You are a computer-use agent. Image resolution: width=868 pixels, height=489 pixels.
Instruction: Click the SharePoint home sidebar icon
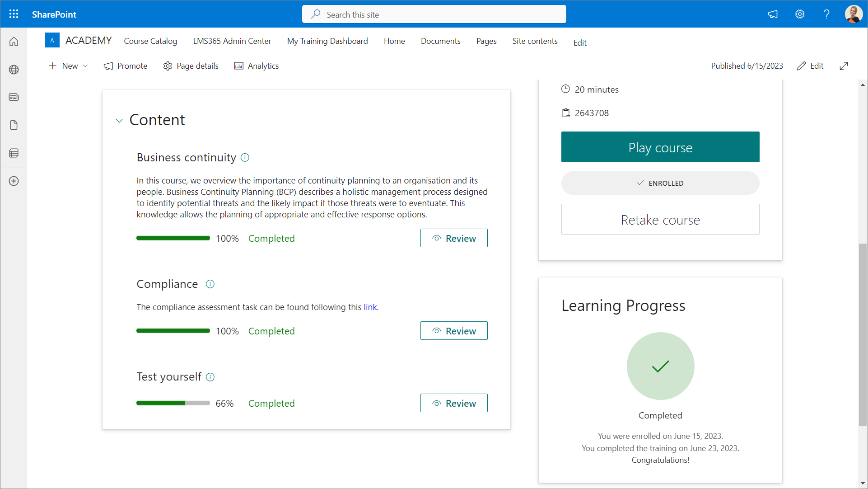pyautogui.click(x=14, y=42)
